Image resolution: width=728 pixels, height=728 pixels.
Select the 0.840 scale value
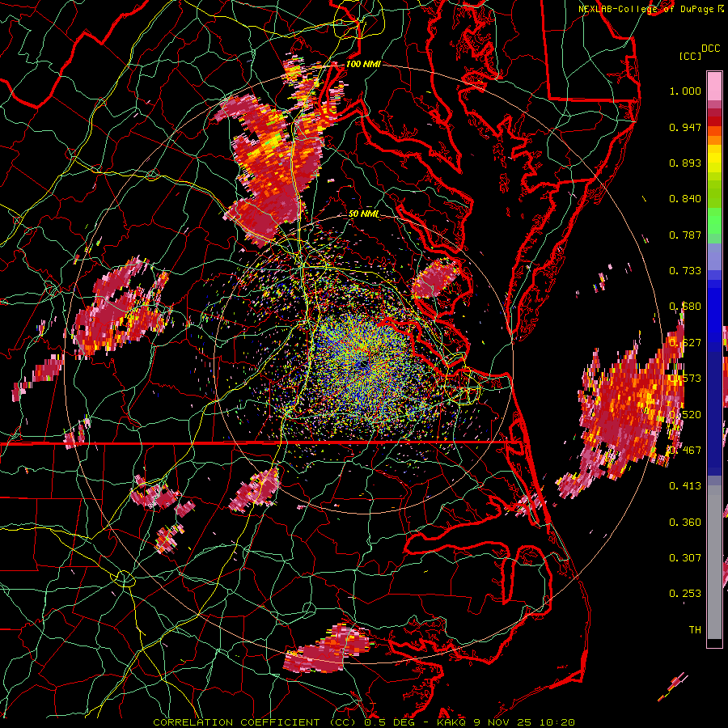click(x=685, y=199)
